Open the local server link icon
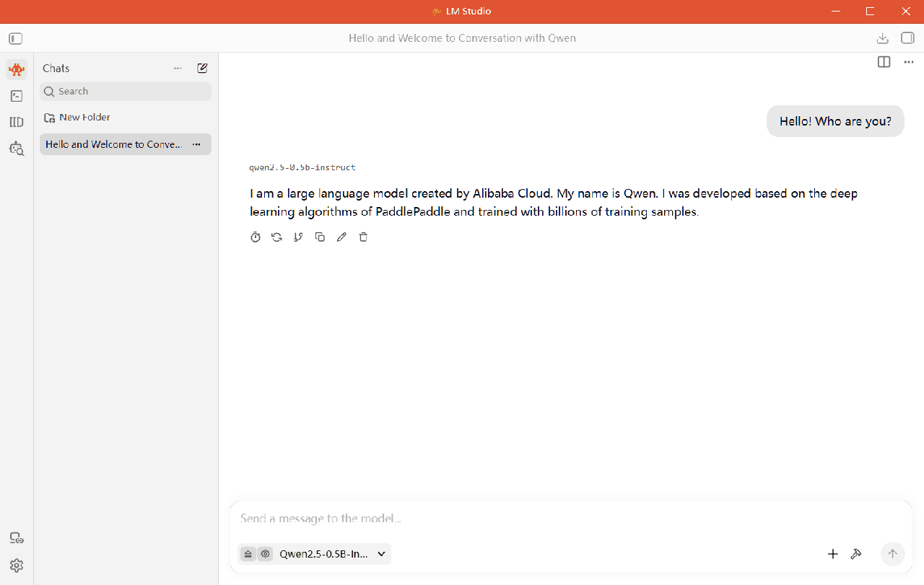Viewport: 924px width, 585px height. 17,538
